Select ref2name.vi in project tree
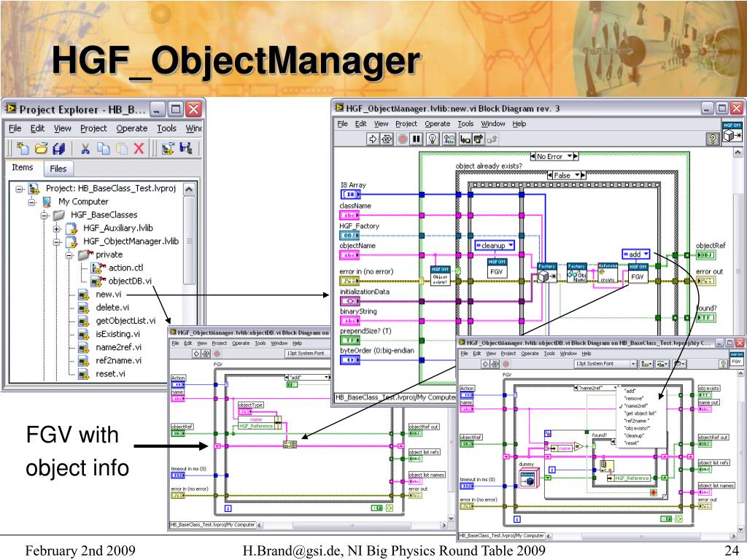This screenshot has width=747, height=560. [x=119, y=361]
